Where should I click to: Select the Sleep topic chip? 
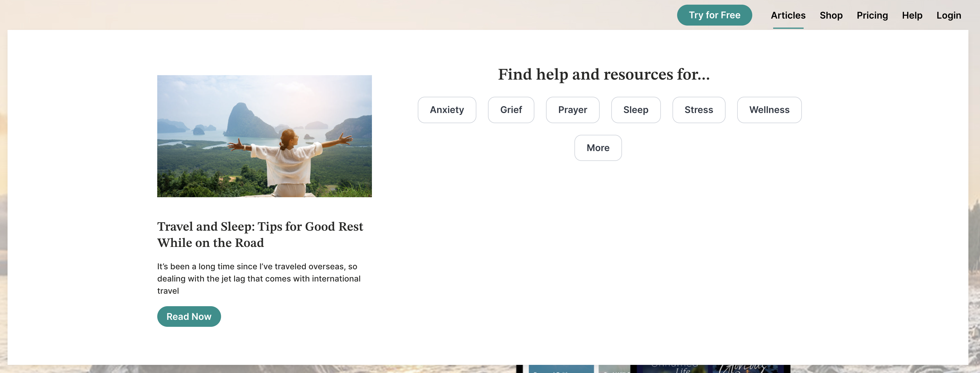636,110
